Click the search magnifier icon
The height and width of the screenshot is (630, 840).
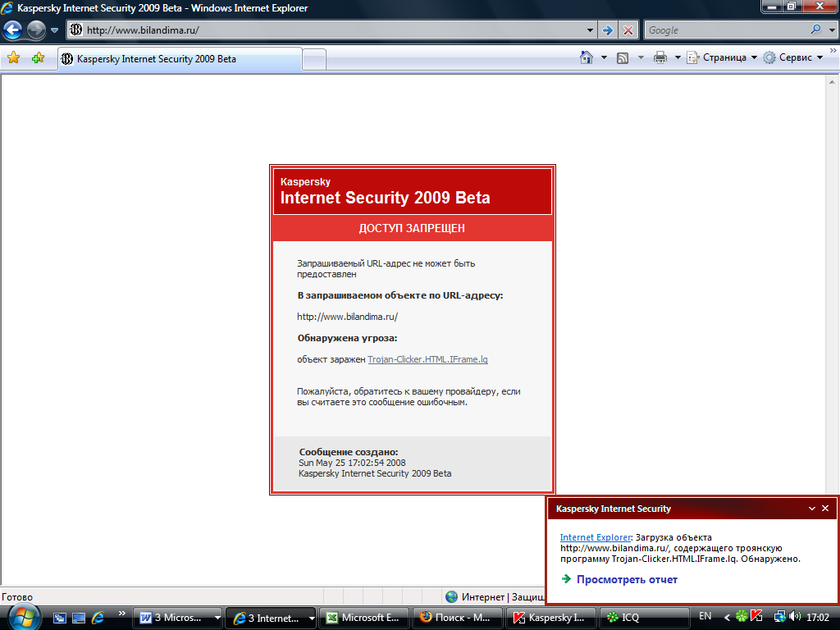816,30
